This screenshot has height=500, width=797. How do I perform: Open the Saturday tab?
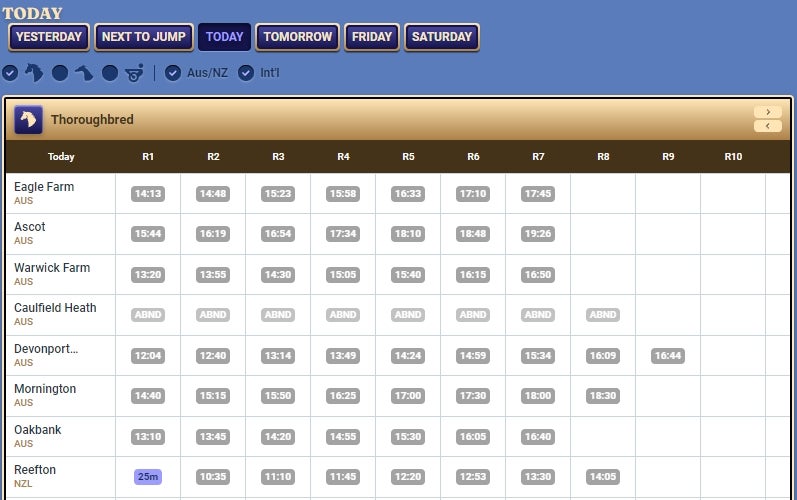tap(442, 37)
